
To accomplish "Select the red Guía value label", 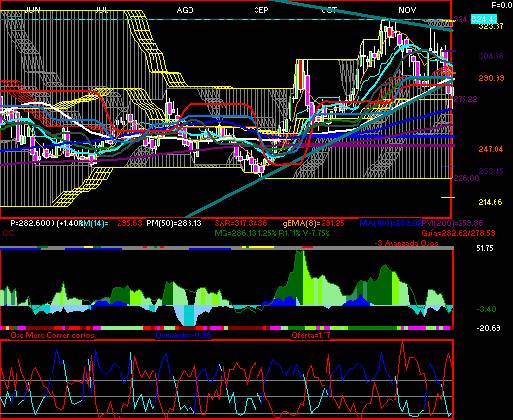I will [x=458, y=233].
